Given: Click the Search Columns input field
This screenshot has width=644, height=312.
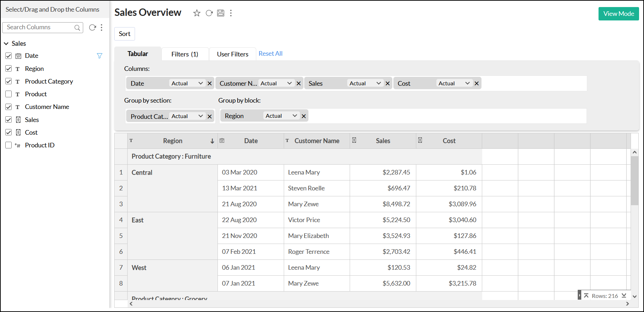Looking at the screenshot, I should pos(39,27).
